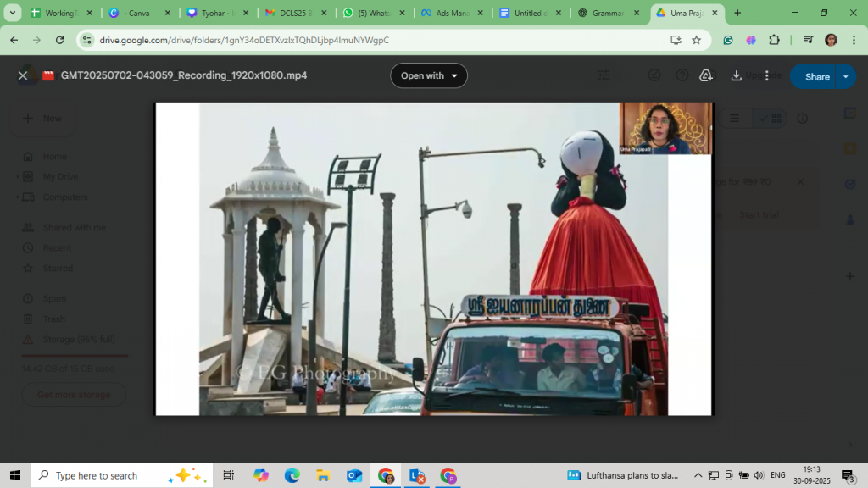Click the Share button
This screenshot has height=488, width=868.
(816, 76)
